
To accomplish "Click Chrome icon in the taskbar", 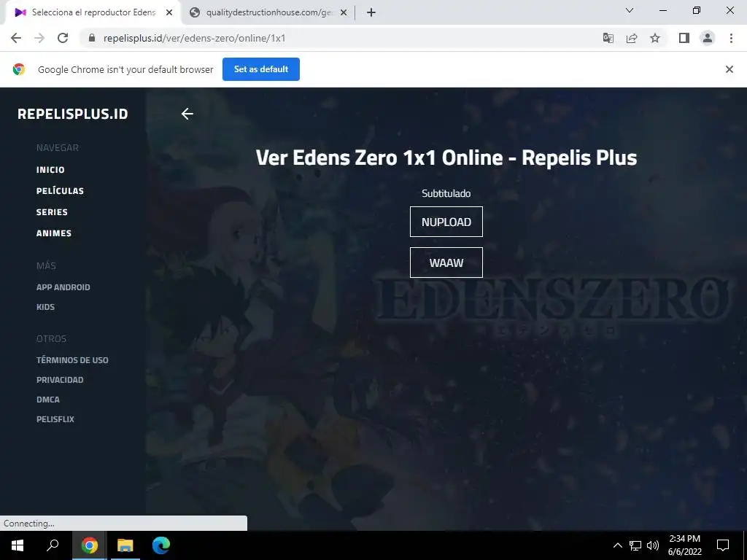I will pos(89,545).
